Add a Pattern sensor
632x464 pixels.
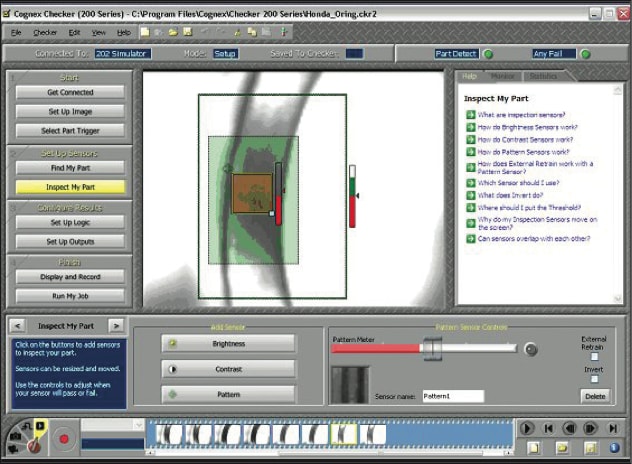(228, 394)
